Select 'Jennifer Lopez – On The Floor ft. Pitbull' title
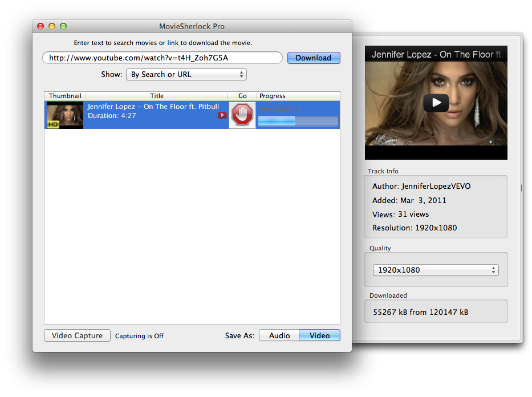The width and height of the screenshot is (532, 397). tap(153, 107)
